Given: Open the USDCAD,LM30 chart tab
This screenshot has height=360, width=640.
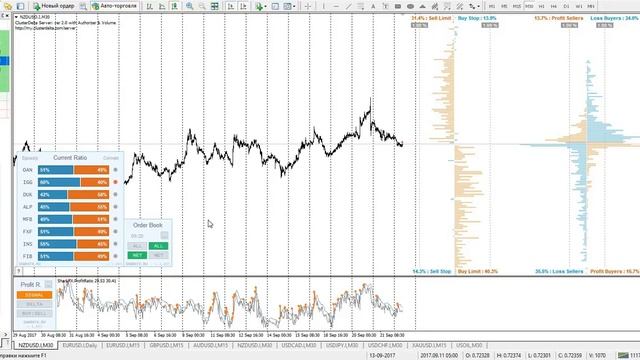Looking at the screenshot, I should (x=299, y=345).
